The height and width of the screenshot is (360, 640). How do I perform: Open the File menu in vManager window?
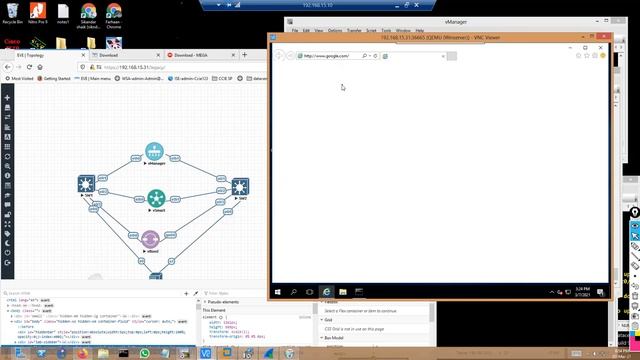click(x=295, y=31)
